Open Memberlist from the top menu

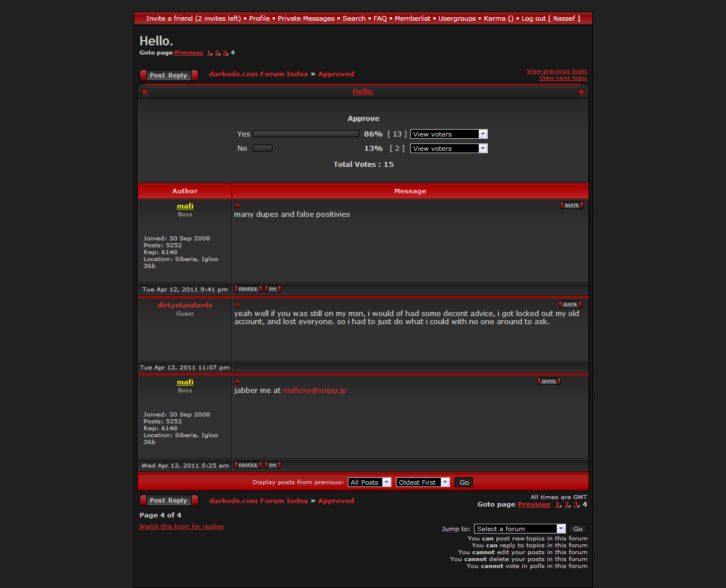412,18
